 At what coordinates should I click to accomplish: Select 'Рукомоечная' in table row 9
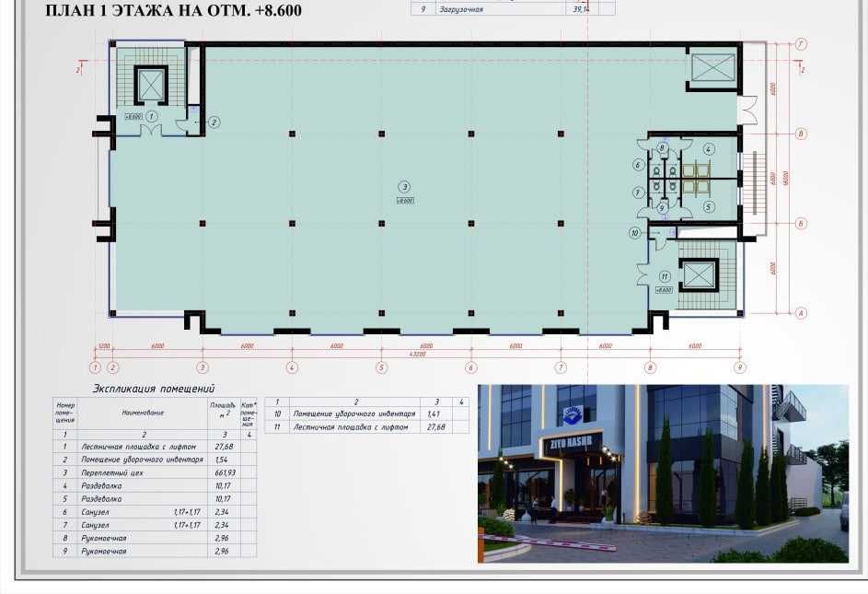tap(103, 552)
